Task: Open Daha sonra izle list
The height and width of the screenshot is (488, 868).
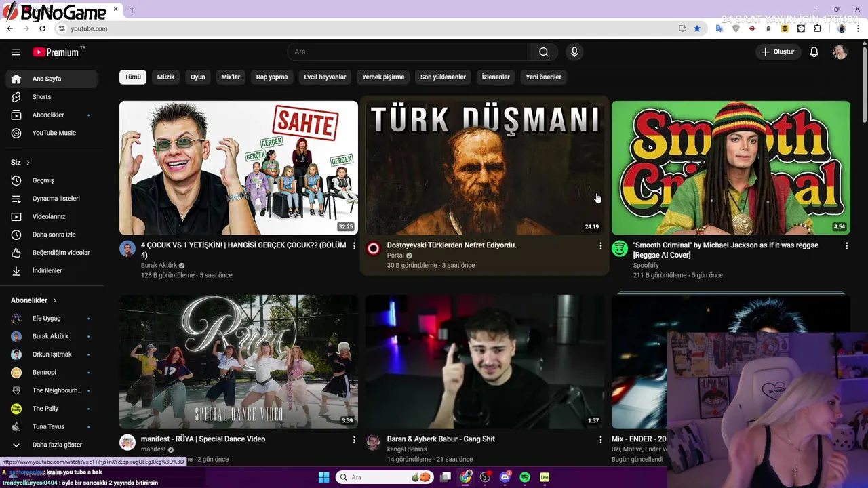Action: pyautogui.click(x=52, y=235)
